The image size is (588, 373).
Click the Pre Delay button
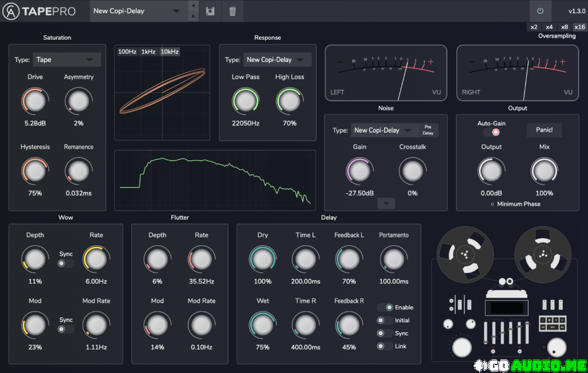click(428, 130)
